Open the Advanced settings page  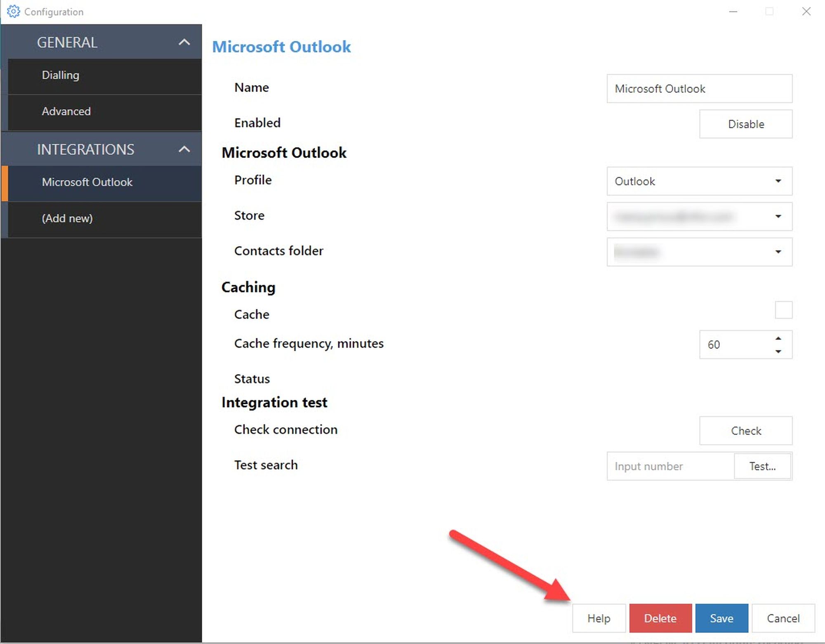click(x=66, y=111)
